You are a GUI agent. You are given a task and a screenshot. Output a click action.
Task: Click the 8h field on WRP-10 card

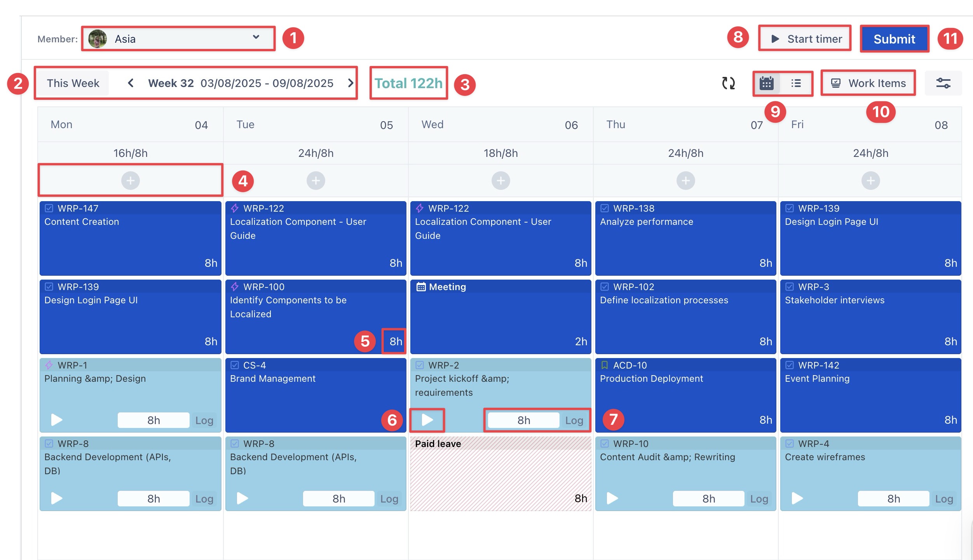click(x=708, y=499)
